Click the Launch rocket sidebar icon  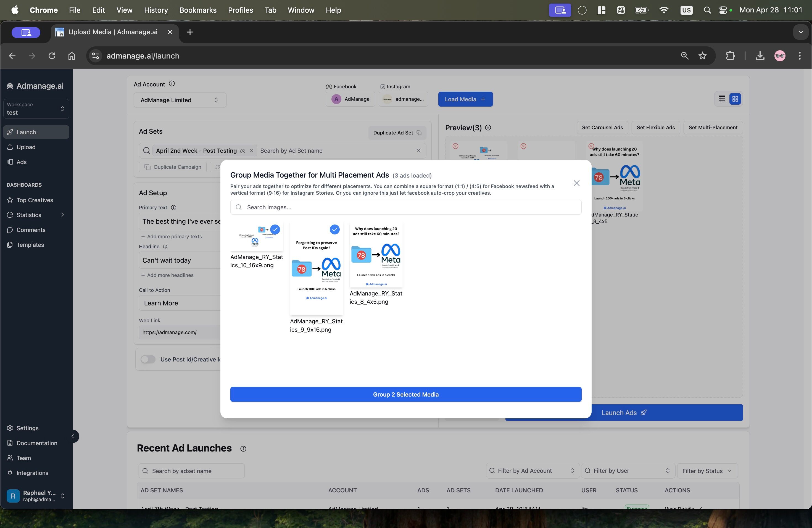(10, 132)
